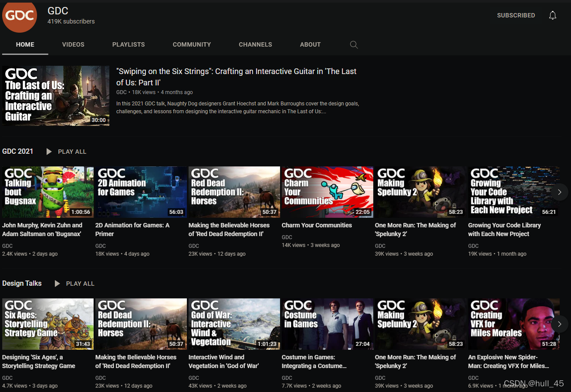Open the 'Swiping on the Six Strings' video title
The height and width of the screenshot is (392, 571).
click(x=237, y=77)
